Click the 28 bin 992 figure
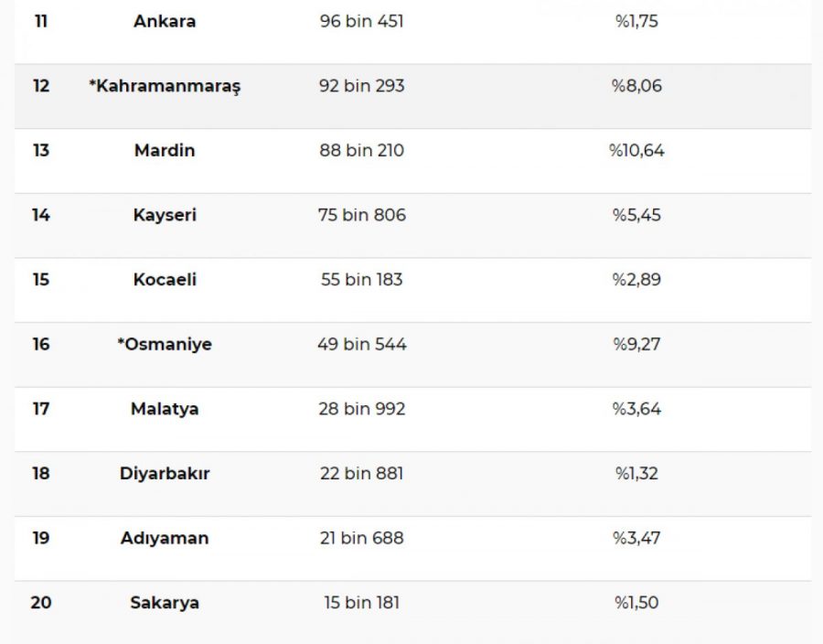Screen dimensions: 823x644 pos(361,409)
